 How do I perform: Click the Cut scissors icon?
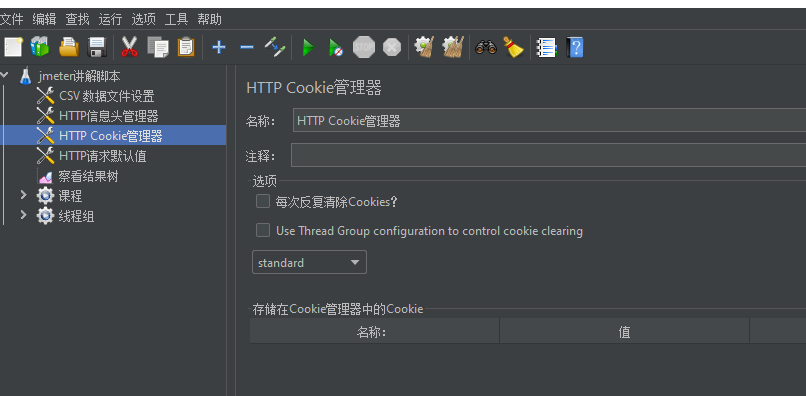pos(130,47)
